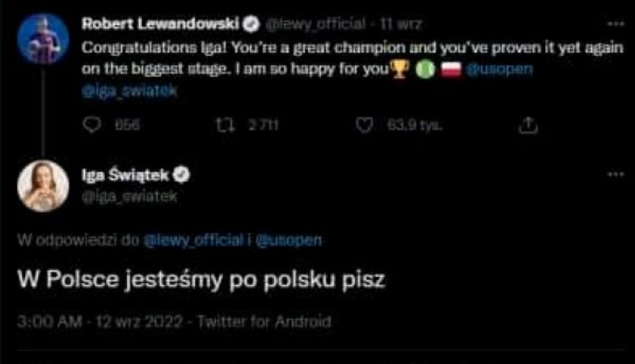Open the avatar next to the Robert Lewandowski tweet
The height and width of the screenshot is (364, 635).
[41, 36]
